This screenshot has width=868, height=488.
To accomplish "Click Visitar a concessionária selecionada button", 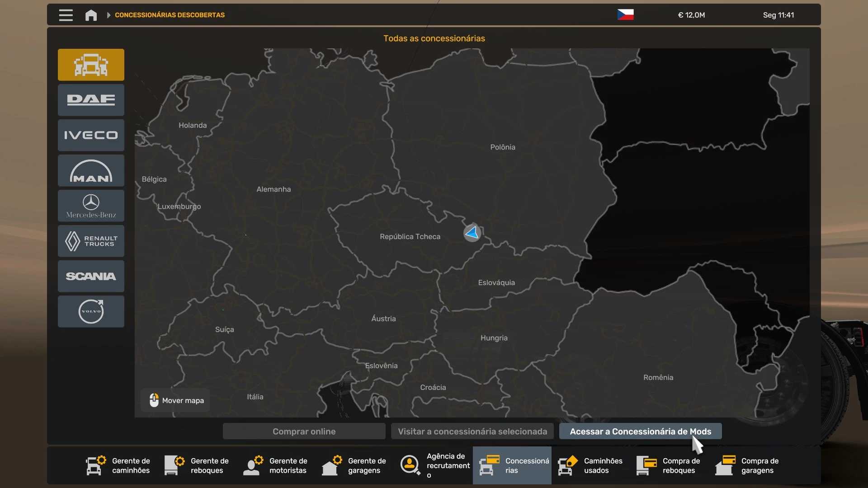I will (x=472, y=431).
